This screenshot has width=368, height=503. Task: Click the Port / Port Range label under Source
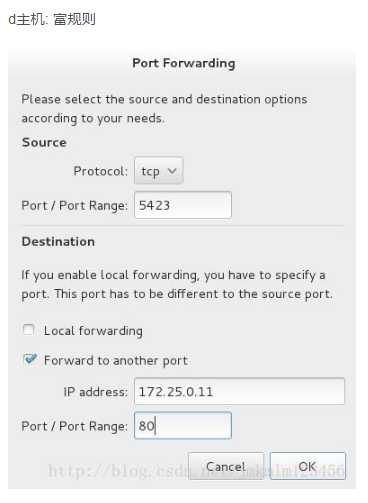pyautogui.click(x=74, y=206)
